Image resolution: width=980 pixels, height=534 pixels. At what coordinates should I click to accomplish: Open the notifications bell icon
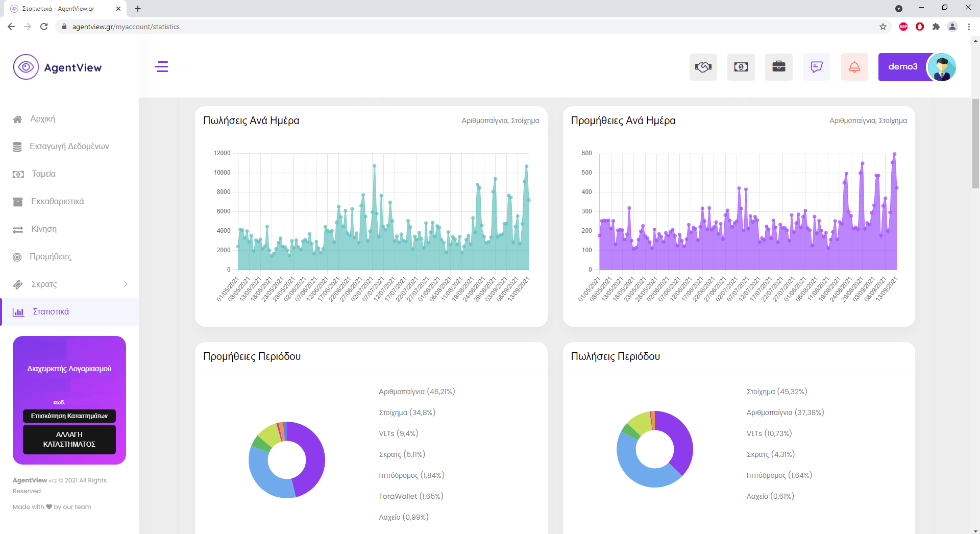coord(854,67)
